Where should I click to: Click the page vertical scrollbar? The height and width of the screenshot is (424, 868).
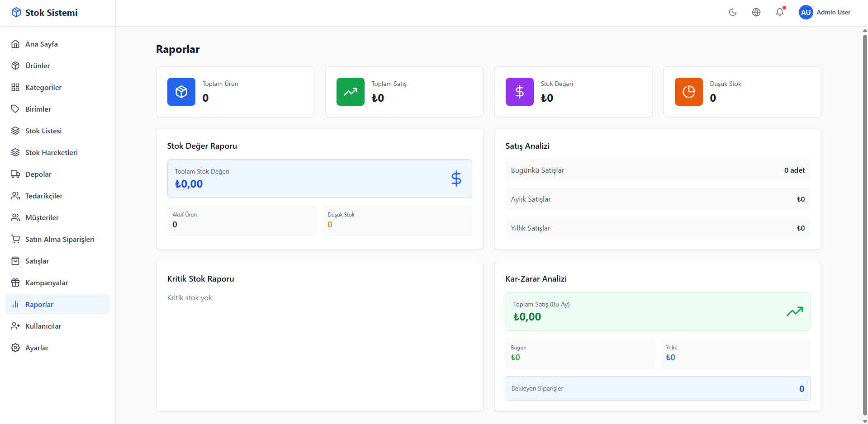pos(865,225)
